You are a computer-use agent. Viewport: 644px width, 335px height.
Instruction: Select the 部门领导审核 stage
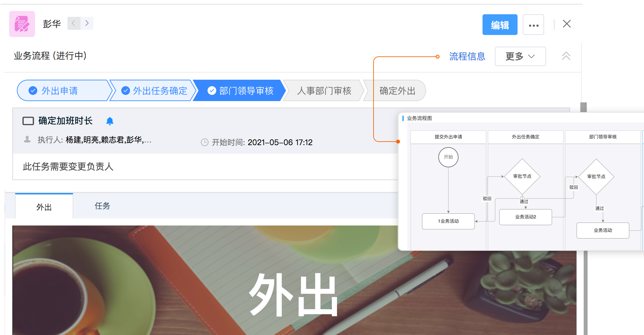point(240,91)
